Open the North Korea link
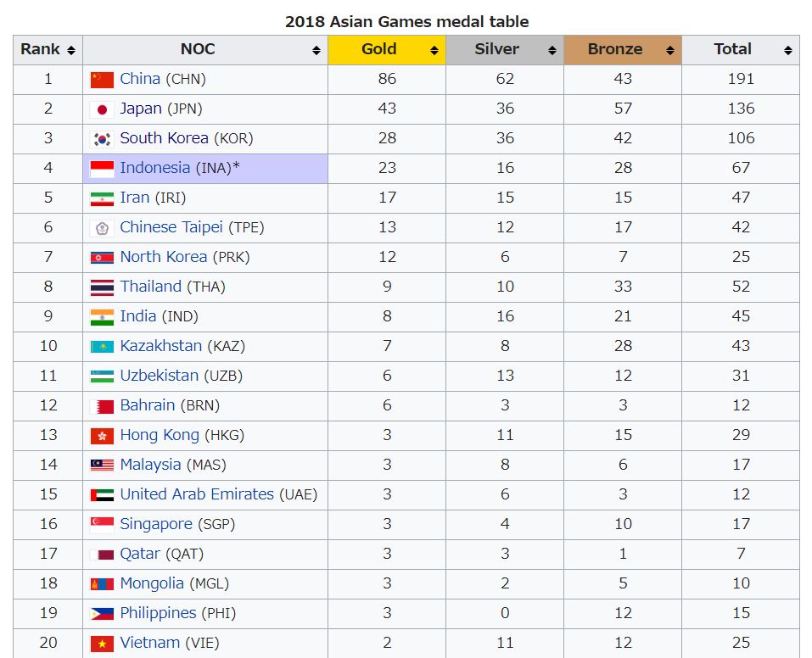Screen dimensions: 812x658 163,257
